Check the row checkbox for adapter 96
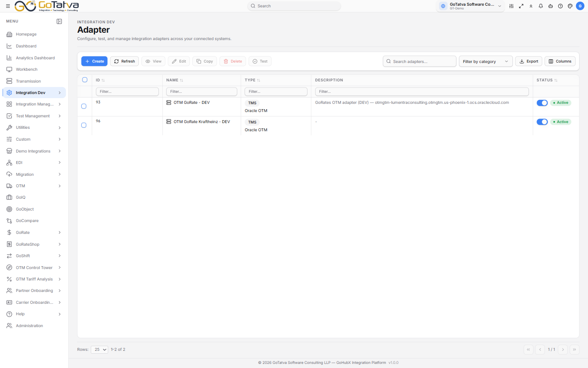The height and width of the screenshot is (368, 588). tap(84, 125)
